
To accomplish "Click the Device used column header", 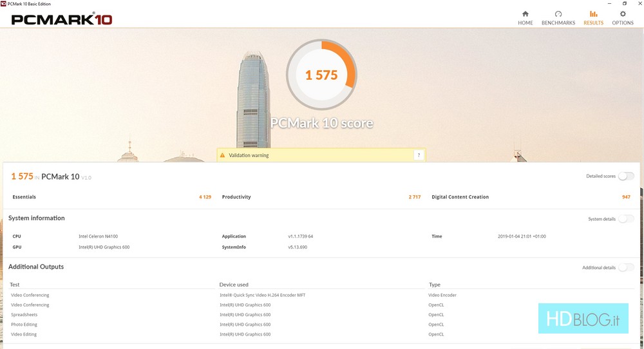I will pos(234,285).
